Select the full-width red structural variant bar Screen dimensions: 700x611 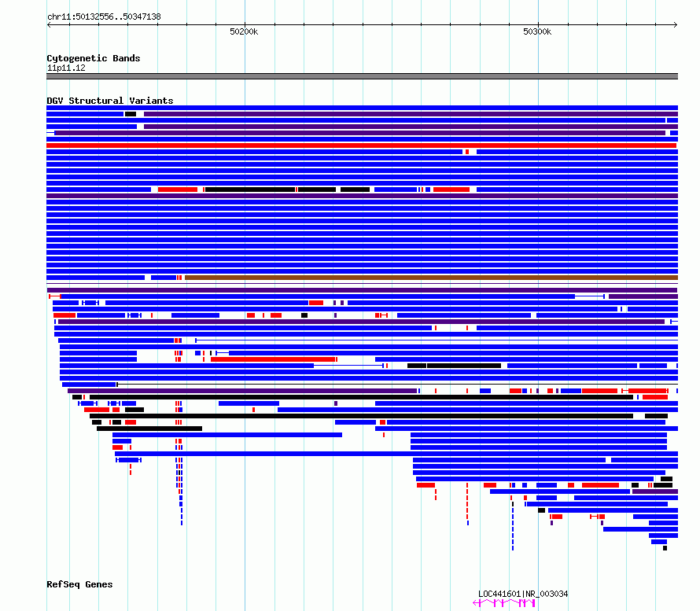pyautogui.click(x=361, y=145)
